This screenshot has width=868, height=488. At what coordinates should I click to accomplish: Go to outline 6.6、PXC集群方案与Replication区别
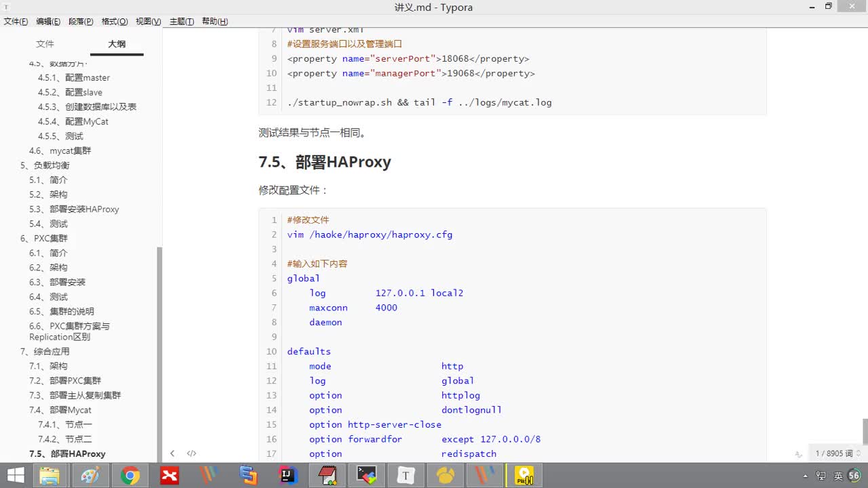(x=69, y=331)
